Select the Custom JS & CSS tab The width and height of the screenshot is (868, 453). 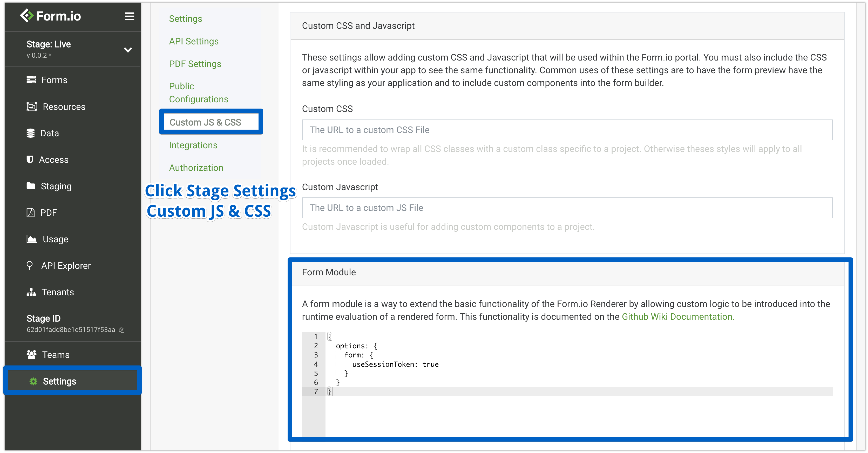point(205,122)
